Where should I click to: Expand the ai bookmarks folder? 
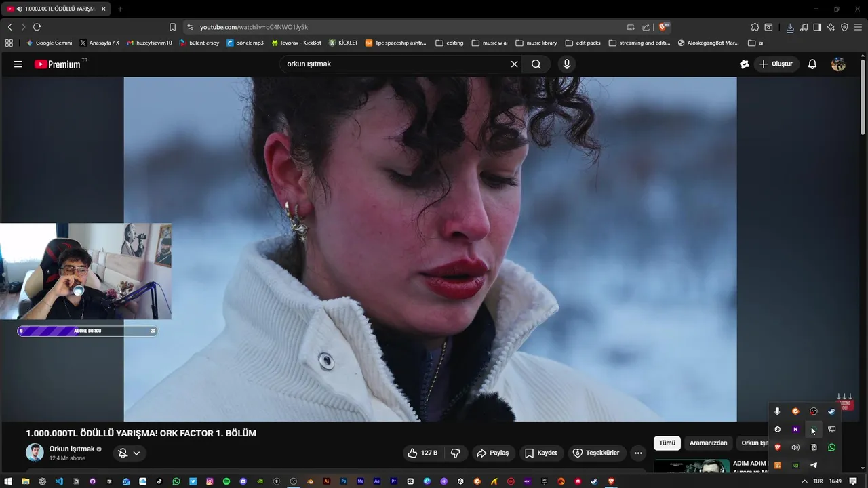pyautogui.click(x=755, y=43)
